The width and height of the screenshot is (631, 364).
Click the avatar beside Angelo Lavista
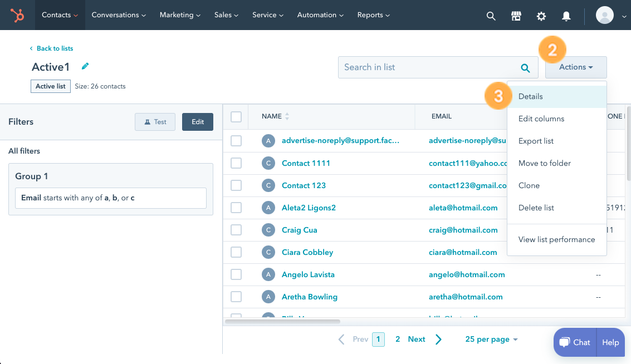pos(268,275)
